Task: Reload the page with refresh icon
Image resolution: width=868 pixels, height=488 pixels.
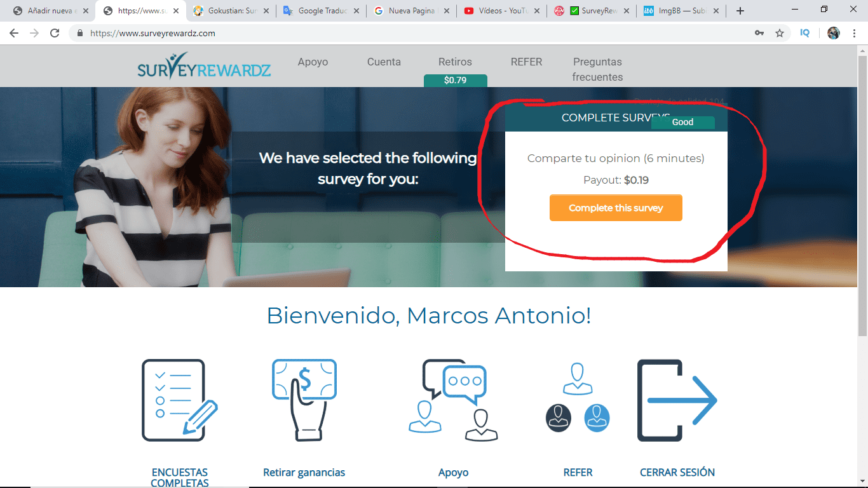Action: click(55, 33)
